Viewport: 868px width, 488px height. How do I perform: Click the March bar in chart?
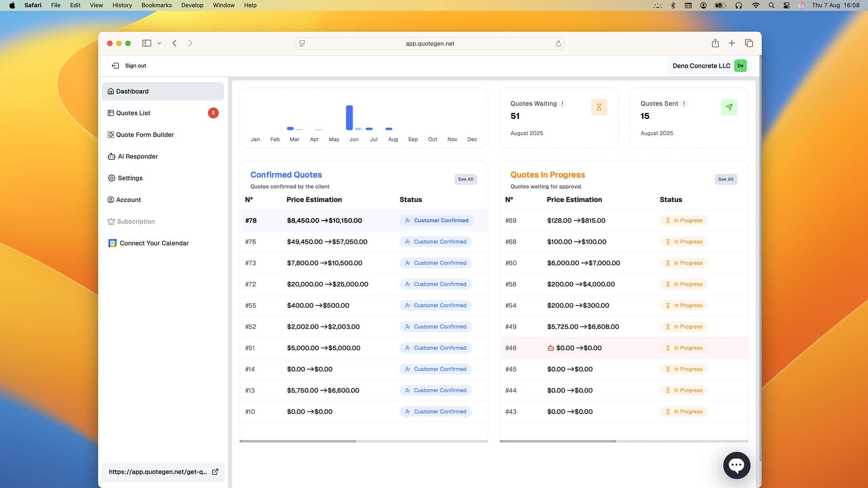290,128
